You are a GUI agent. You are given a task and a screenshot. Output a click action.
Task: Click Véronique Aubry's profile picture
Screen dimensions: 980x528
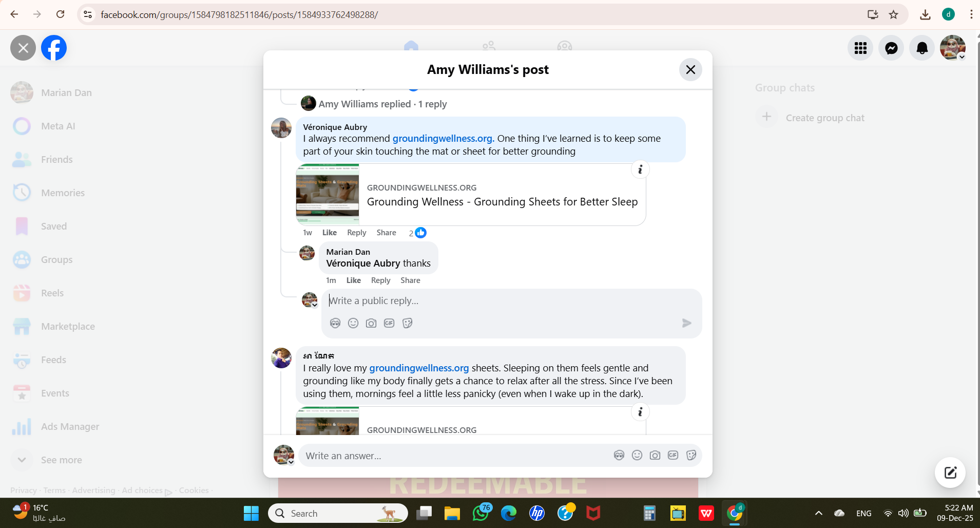pos(281,128)
